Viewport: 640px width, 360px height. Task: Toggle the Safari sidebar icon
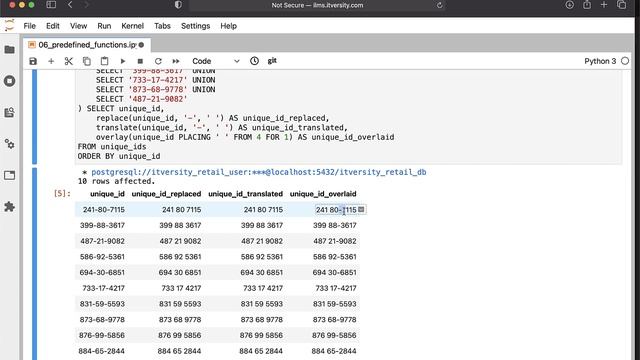coord(51,5)
